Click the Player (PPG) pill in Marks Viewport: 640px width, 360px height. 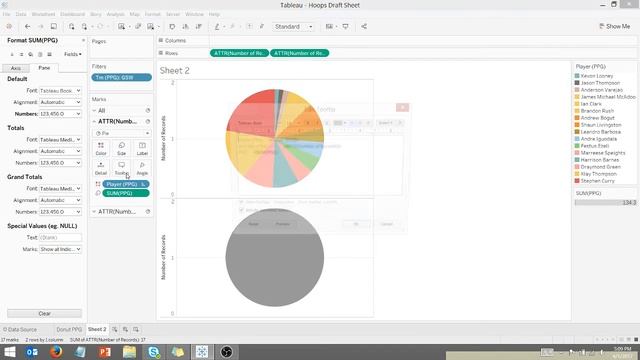126,184
